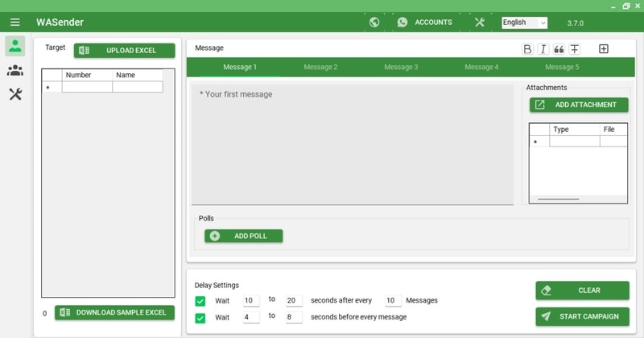644x338 pixels.
Task: Open the English language dropdown
Action: (x=525, y=23)
